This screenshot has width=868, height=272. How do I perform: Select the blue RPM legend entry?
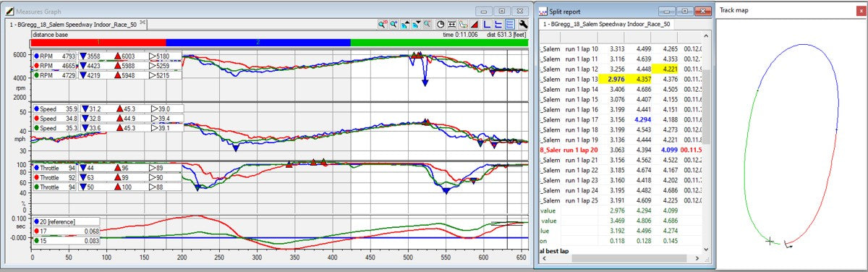click(54, 56)
